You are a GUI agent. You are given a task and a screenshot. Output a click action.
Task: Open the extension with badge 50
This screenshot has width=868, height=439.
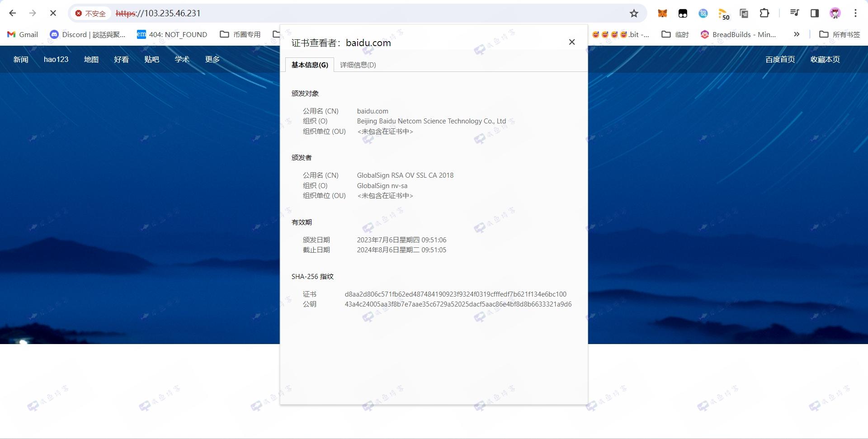coord(724,14)
